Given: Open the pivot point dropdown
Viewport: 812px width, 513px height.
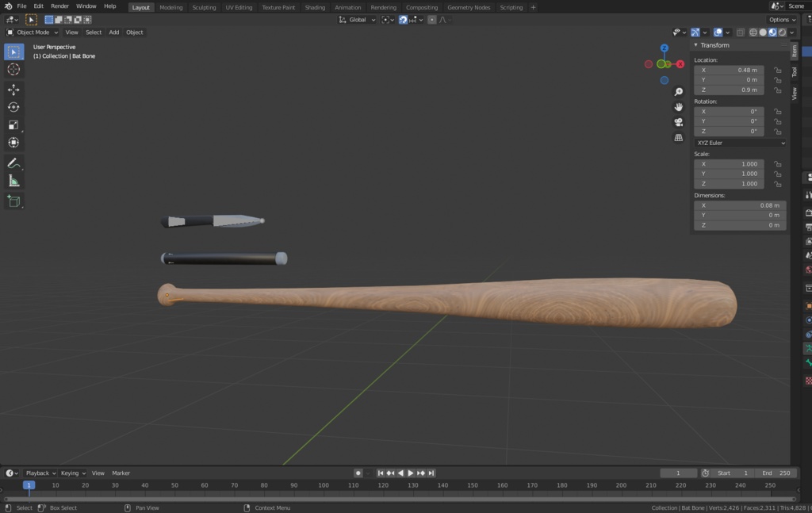Looking at the screenshot, I should pyautogui.click(x=388, y=20).
